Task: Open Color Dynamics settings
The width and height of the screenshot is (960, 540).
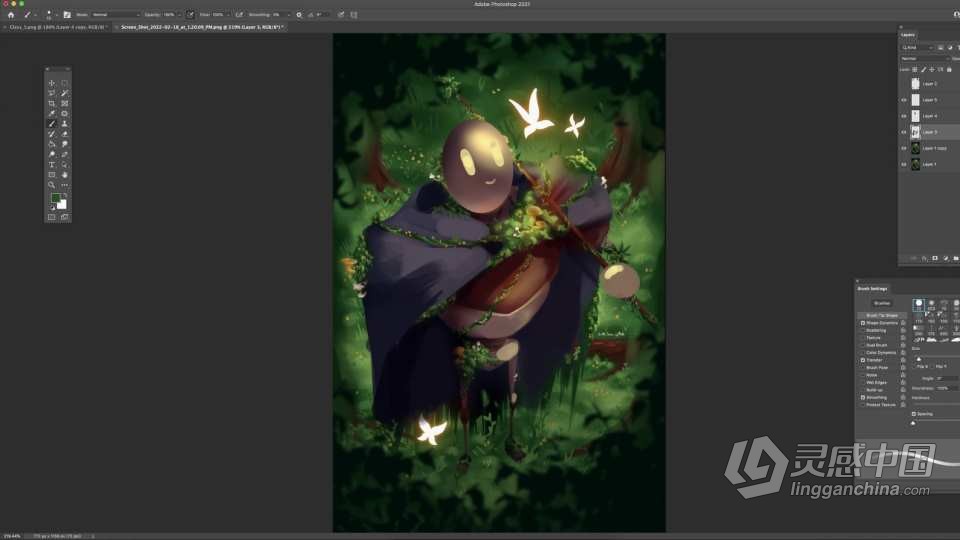Action: coord(881,353)
